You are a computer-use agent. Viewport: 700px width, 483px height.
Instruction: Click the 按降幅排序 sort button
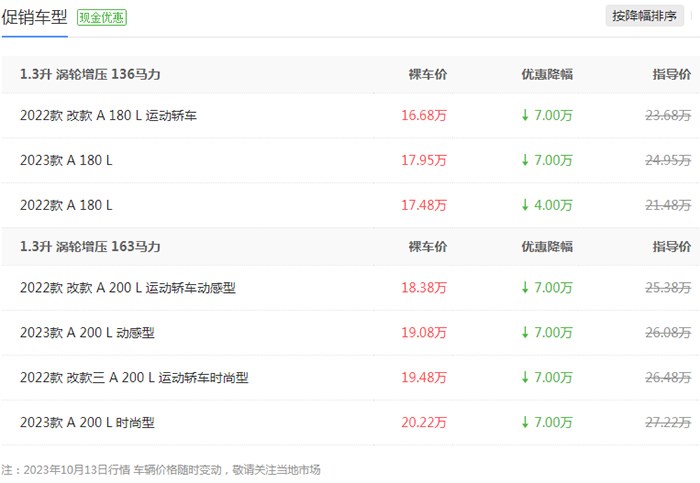[644, 16]
